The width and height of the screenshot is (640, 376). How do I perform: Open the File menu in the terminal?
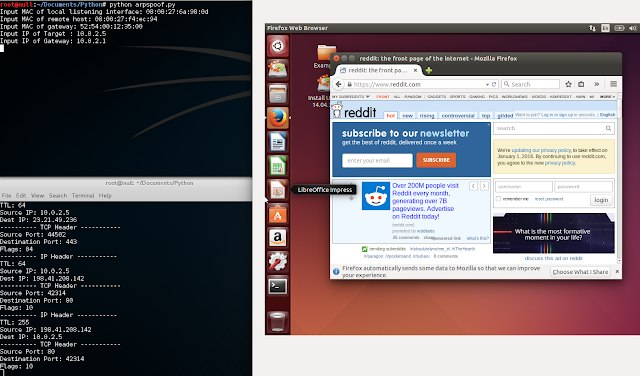pyautogui.click(x=7, y=196)
